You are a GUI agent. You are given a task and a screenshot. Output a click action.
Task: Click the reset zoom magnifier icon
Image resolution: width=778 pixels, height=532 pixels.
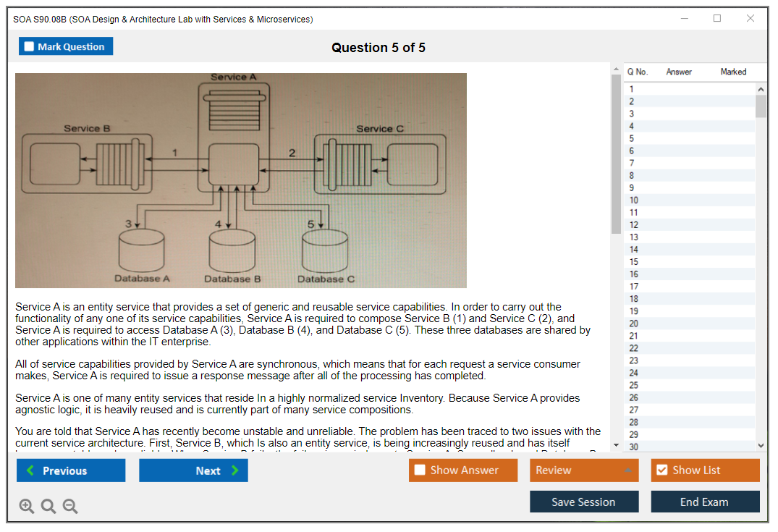(x=48, y=507)
